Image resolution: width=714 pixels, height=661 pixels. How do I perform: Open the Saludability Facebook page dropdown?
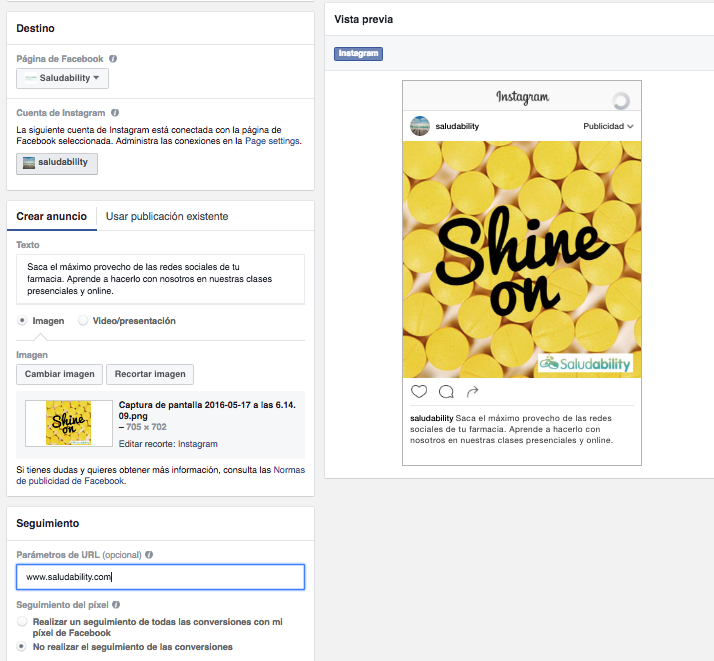[62, 78]
